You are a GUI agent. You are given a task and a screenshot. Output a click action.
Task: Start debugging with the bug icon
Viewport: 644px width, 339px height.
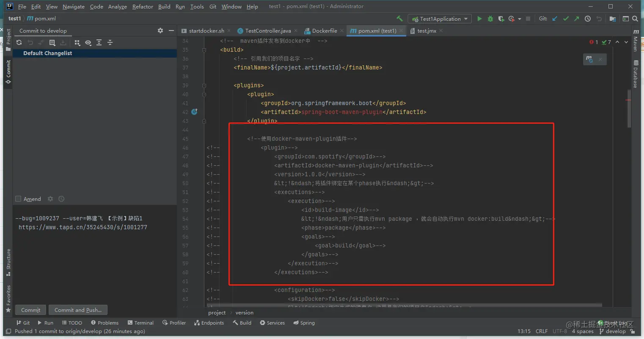(490, 19)
